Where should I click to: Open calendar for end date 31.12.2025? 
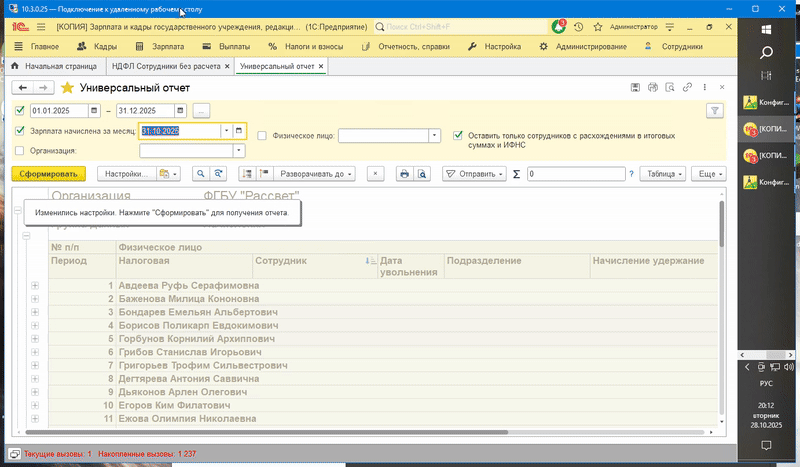[x=180, y=111]
